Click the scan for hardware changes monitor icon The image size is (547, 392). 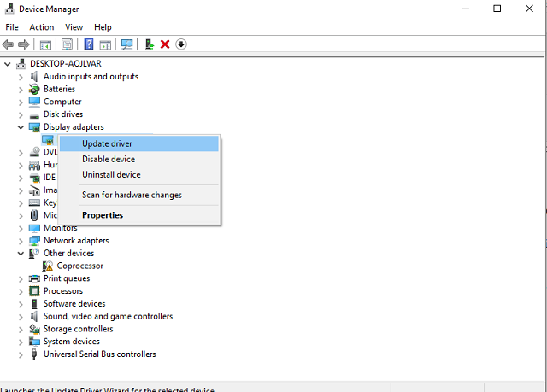[127, 44]
